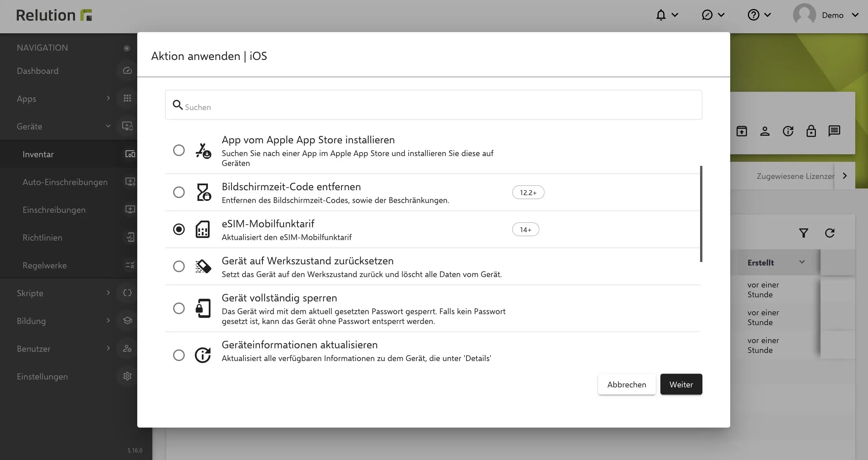This screenshot has width=868, height=460.
Task: Click the filter funnel icon
Action: click(x=804, y=233)
